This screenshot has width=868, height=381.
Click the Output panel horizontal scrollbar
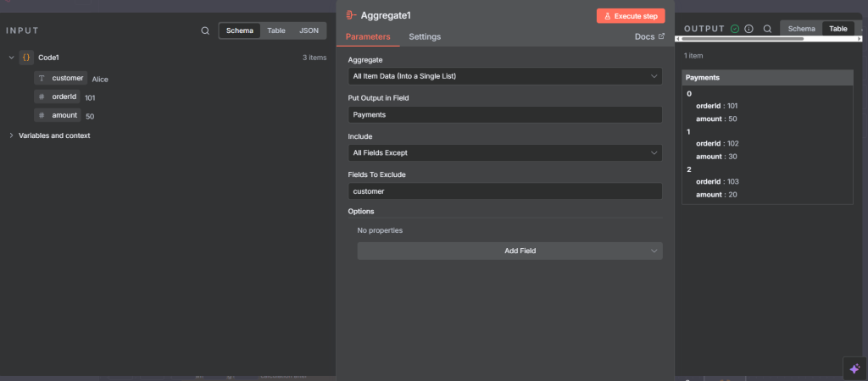[x=763, y=39]
